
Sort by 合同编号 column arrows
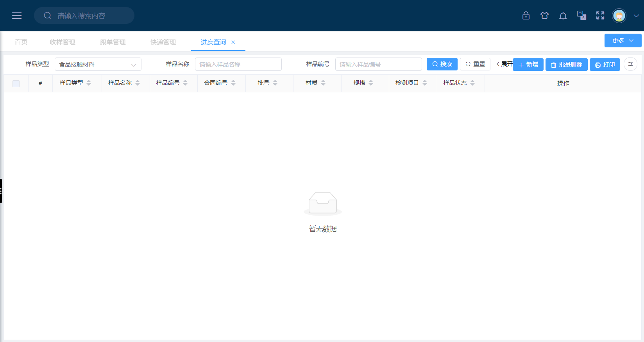(x=233, y=83)
